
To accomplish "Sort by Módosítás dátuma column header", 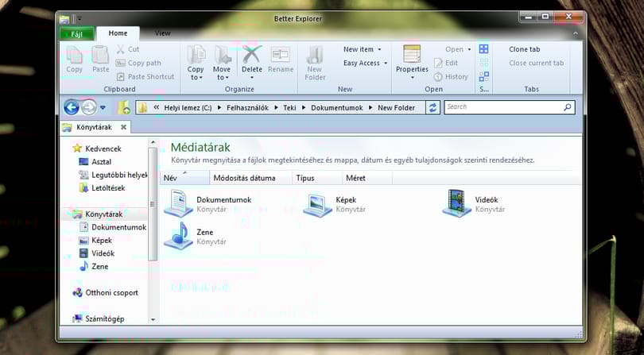I will [250, 178].
